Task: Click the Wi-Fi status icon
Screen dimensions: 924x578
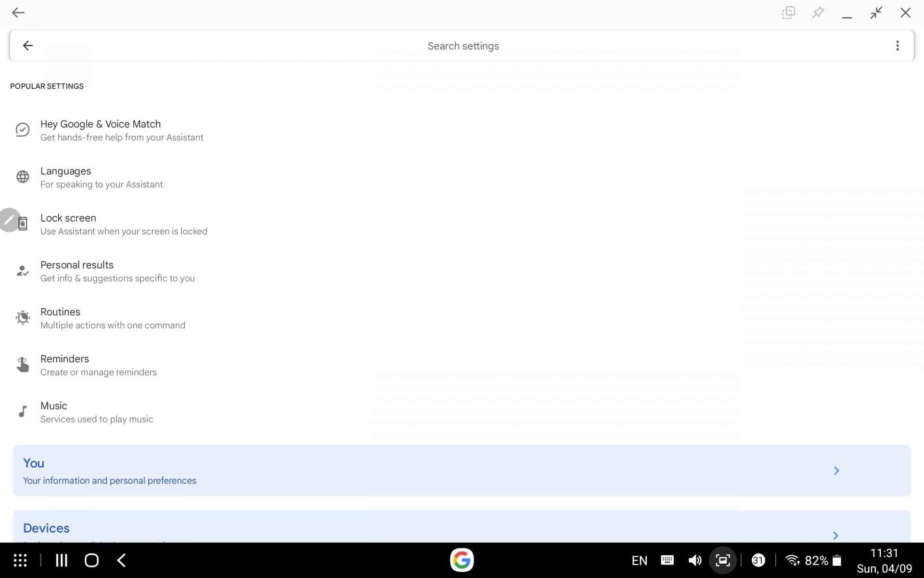Action: click(x=793, y=560)
